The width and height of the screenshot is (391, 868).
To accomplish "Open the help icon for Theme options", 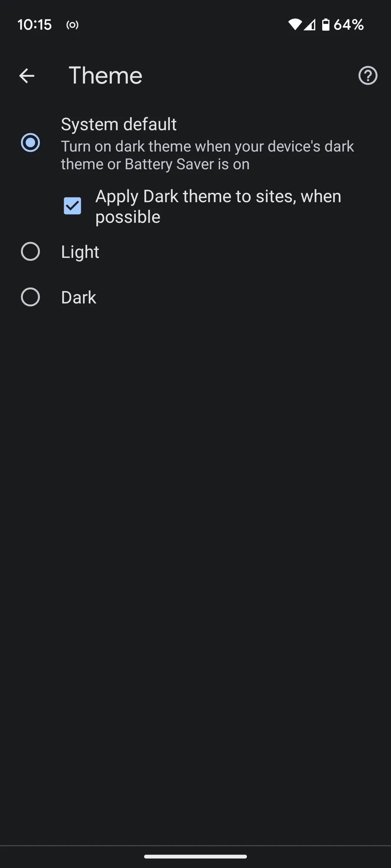I will coord(367,75).
